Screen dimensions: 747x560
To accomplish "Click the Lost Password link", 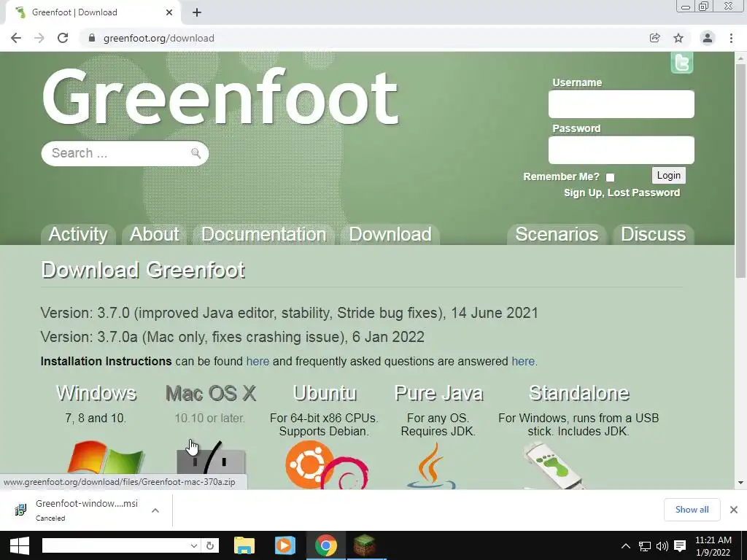I will (643, 192).
